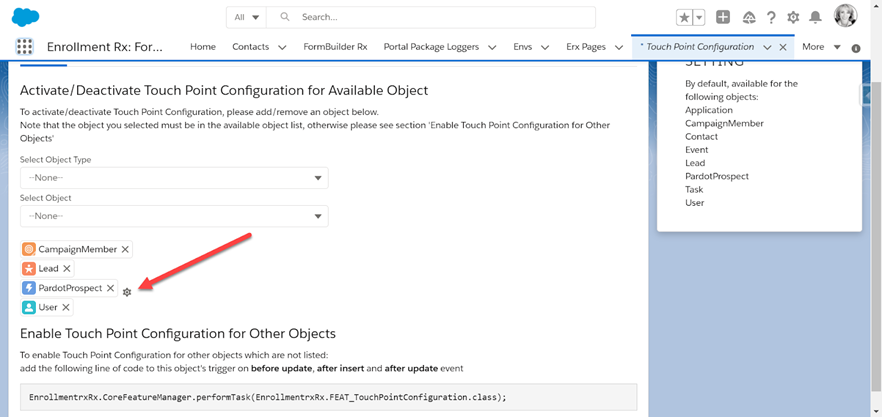This screenshot has width=882, height=417.
Task: Open the Trailhead guidance icon
Action: click(748, 18)
